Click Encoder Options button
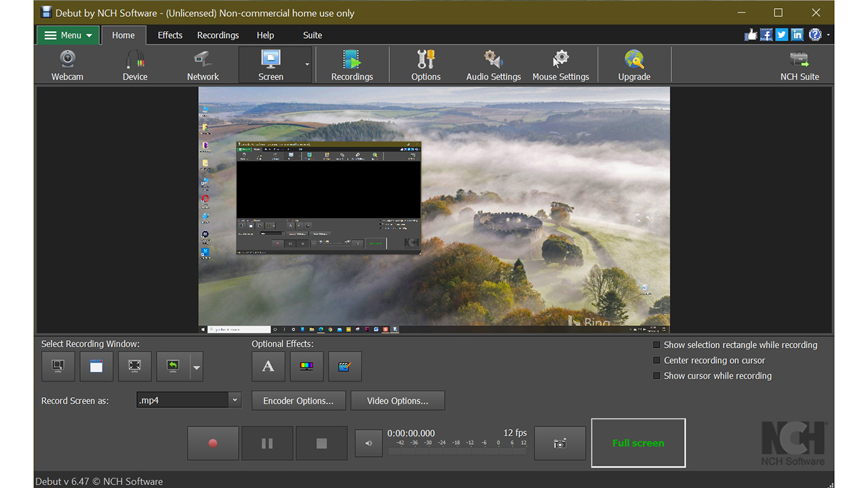This screenshot has width=868, height=488. pos(298,401)
